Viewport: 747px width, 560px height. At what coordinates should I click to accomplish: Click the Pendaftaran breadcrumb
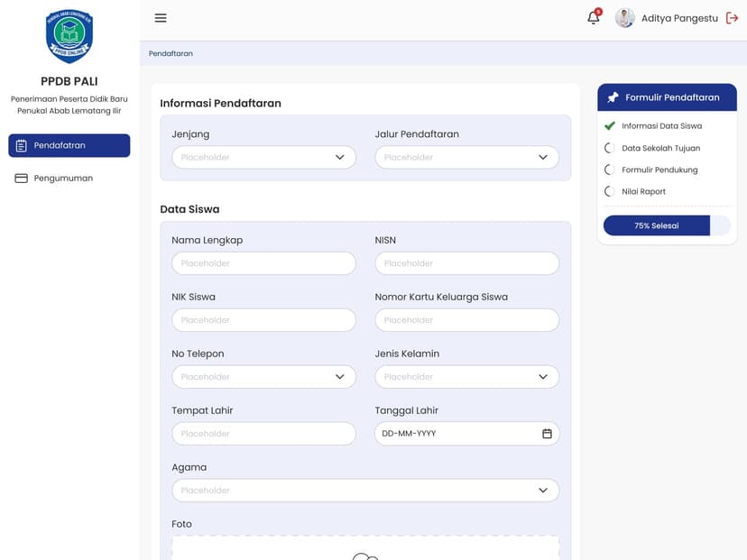coord(171,53)
